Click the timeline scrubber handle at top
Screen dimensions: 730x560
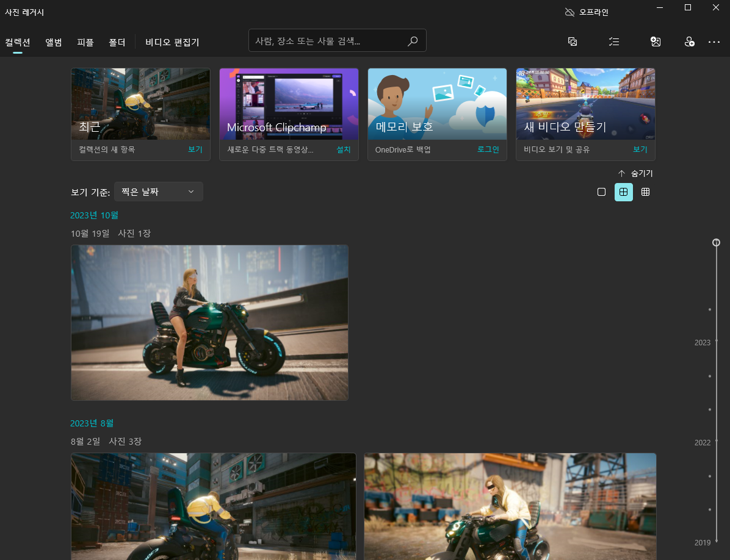pos(716,242)
